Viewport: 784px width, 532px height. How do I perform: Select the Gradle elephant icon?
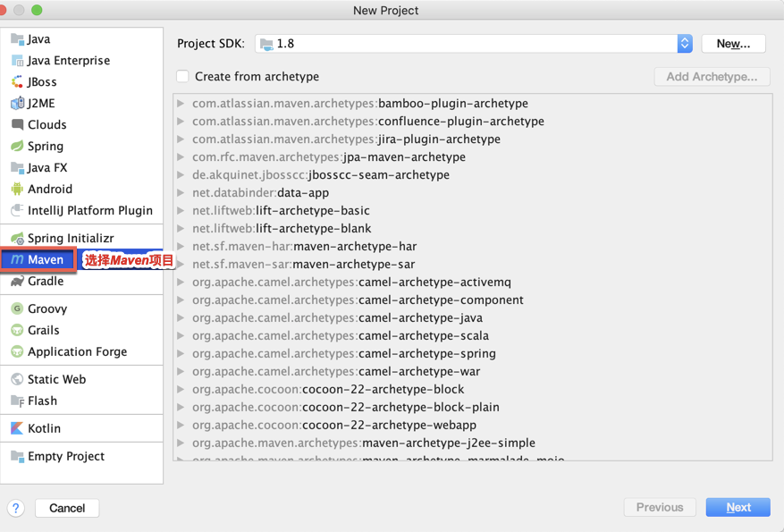click(x=17, y=281)
